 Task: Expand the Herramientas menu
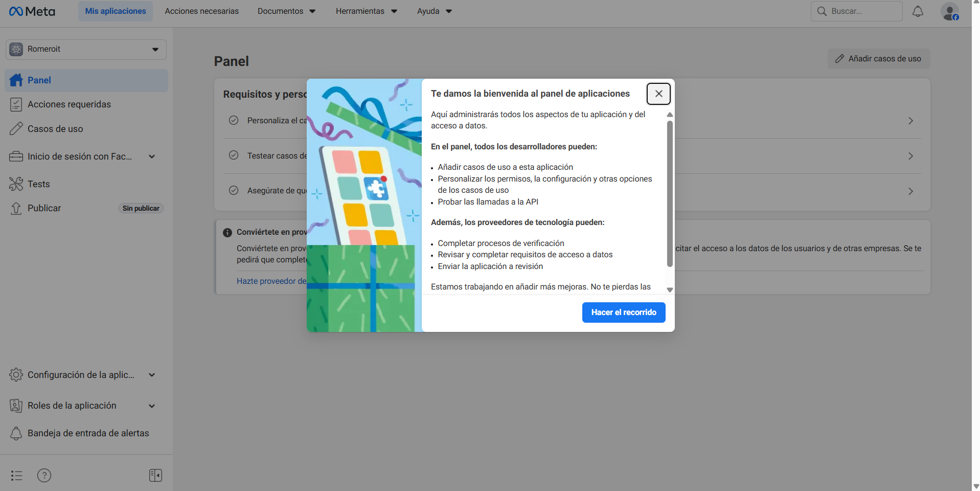coord(366,11)
